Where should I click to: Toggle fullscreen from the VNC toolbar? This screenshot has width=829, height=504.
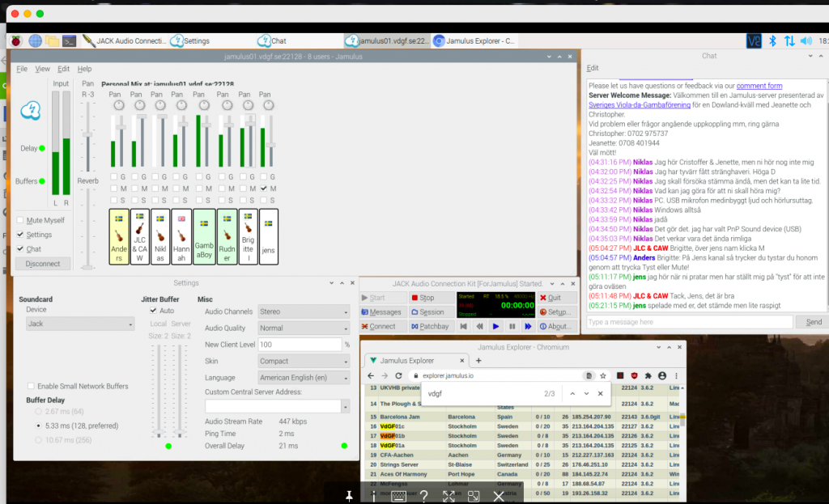coord(449,496)
